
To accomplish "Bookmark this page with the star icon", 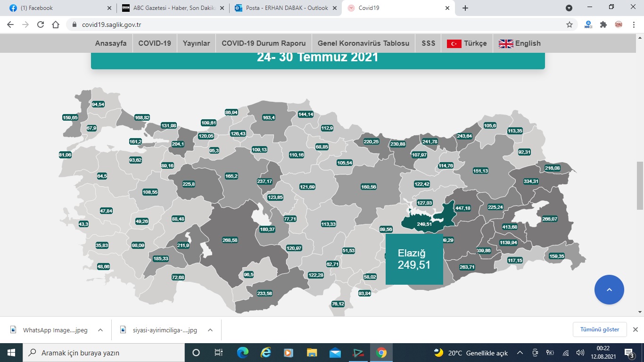I will (x=570, y=25).
